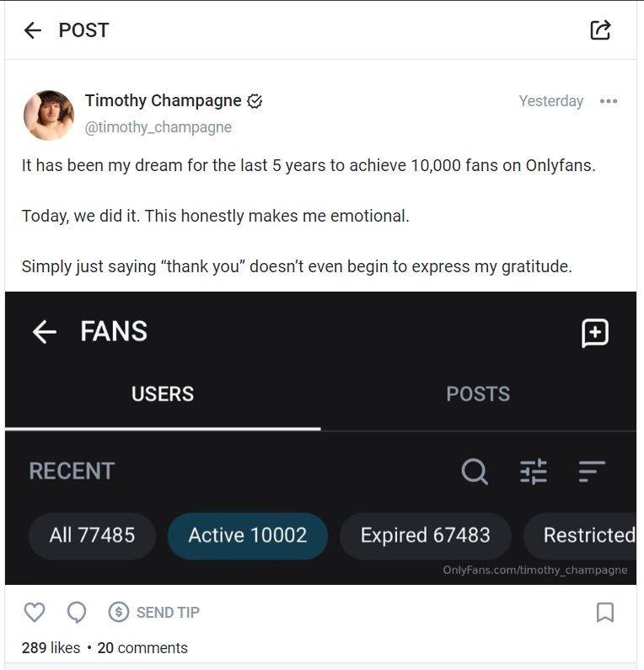This screenshot has height=670, width=644.
Task: Select the Expired 67483 filter chip
Action: pyautogui.click(x=425, y=535)
